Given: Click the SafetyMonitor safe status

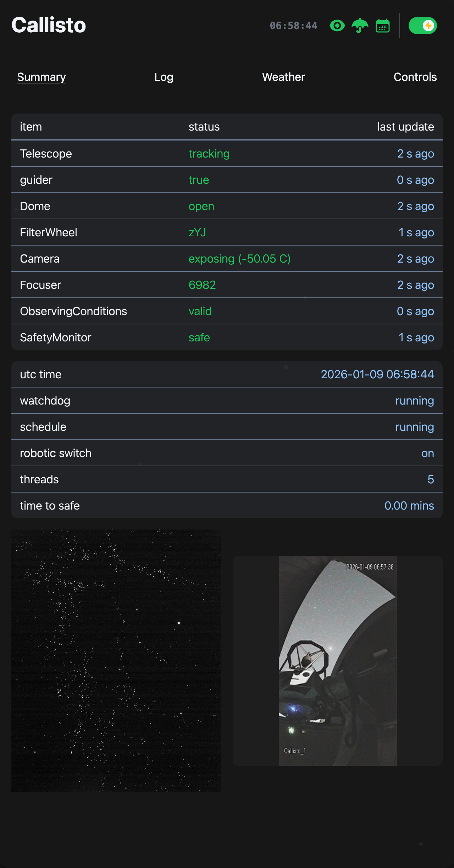Looking at the screenshot, I should [199, 337].
